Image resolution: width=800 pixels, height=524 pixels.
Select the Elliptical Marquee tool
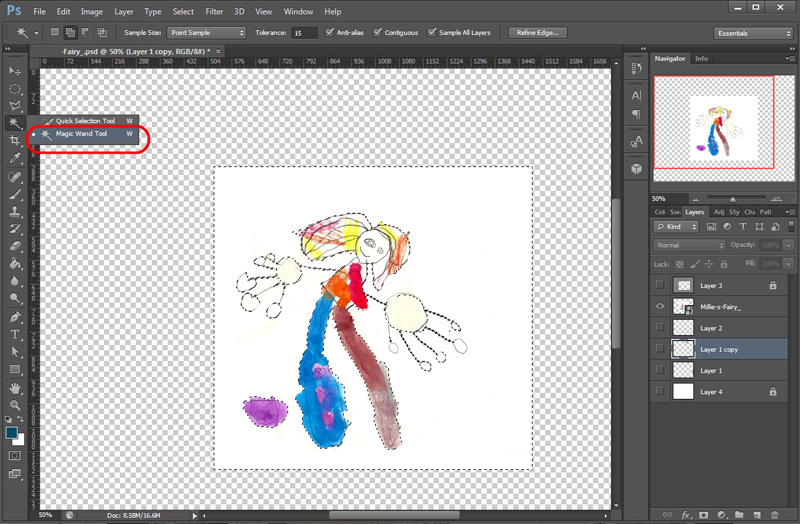(15, 89)
